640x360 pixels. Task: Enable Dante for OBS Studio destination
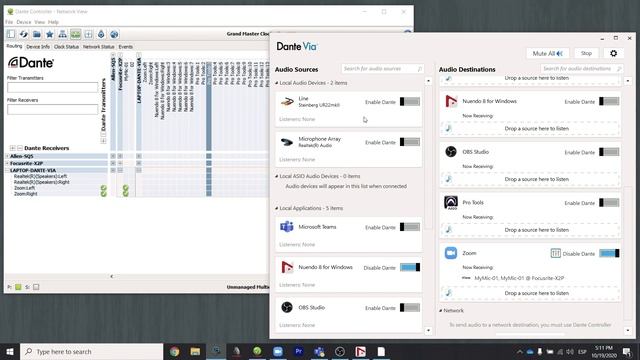coord(609,152)
